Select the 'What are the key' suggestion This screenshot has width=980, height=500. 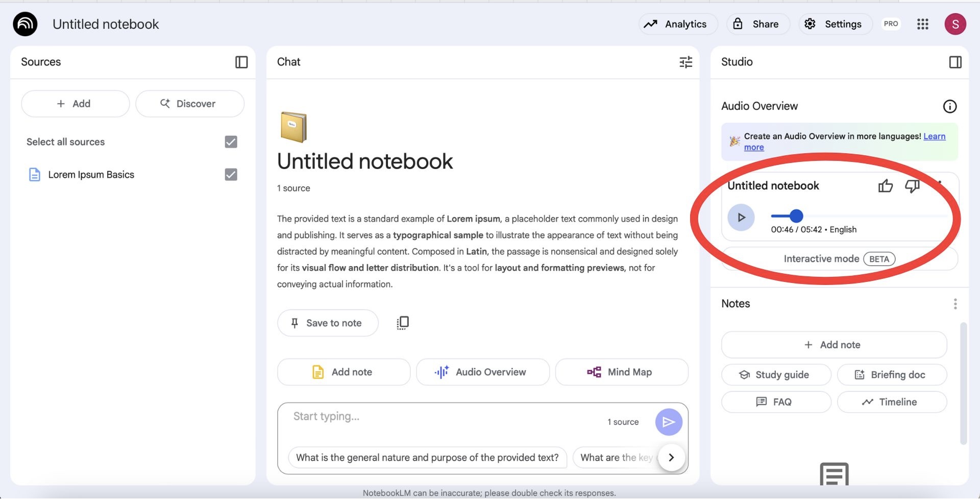coord(616,458)
